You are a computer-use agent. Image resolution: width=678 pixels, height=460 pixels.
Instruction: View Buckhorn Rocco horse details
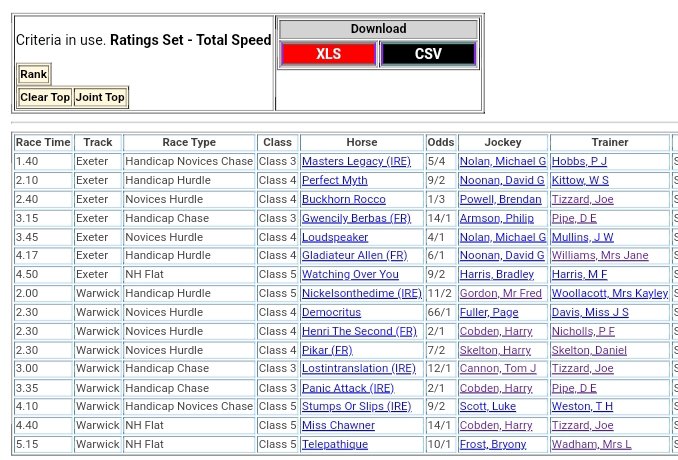tap(343, 199)
